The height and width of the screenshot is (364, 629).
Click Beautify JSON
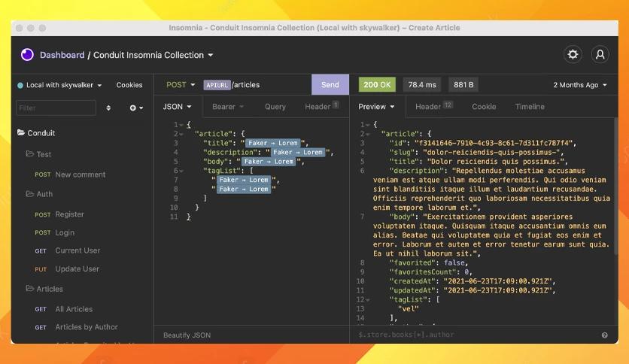coord(187,335)
